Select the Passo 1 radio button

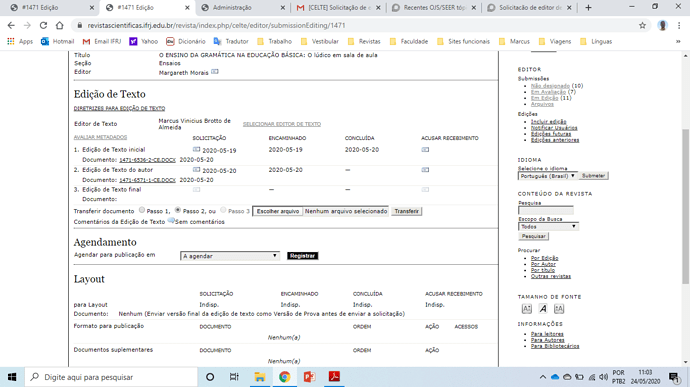pyautogui.click(x=142, y=210)
